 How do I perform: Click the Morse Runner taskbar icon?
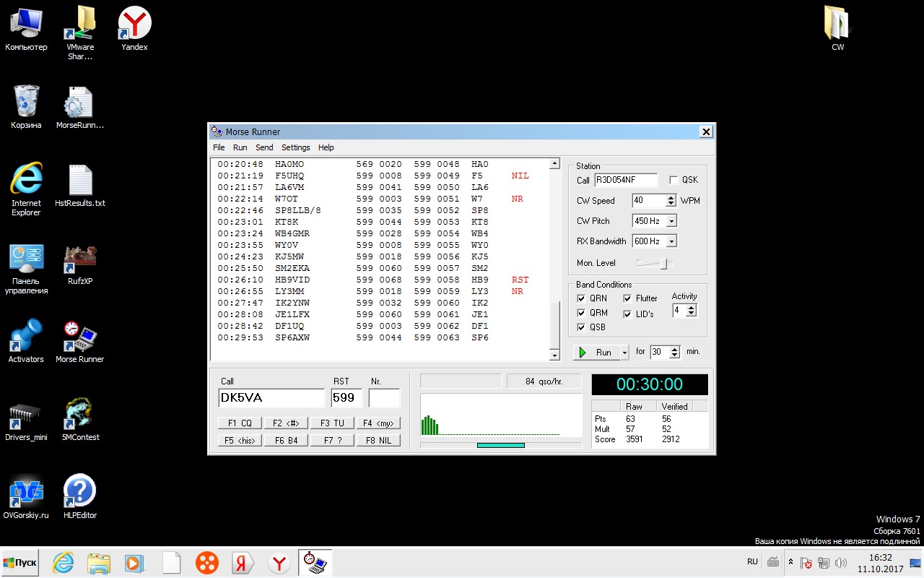pos(315,562)
